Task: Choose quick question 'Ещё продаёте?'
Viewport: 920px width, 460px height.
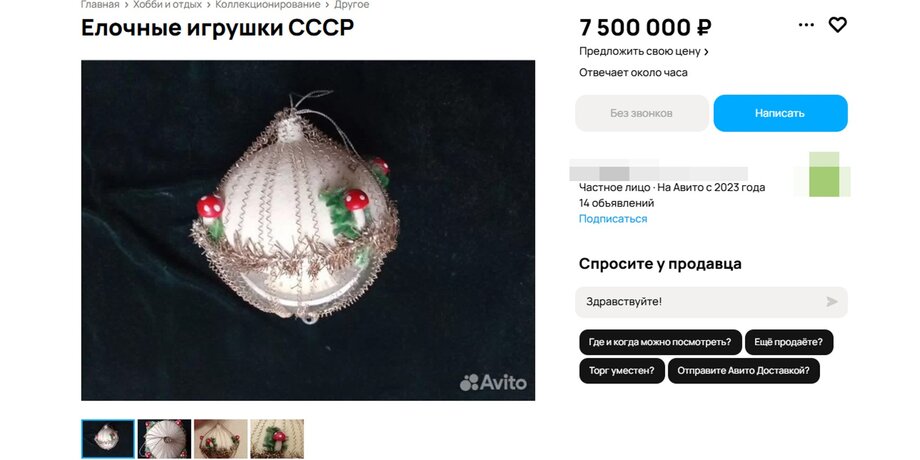Action: 789,342
